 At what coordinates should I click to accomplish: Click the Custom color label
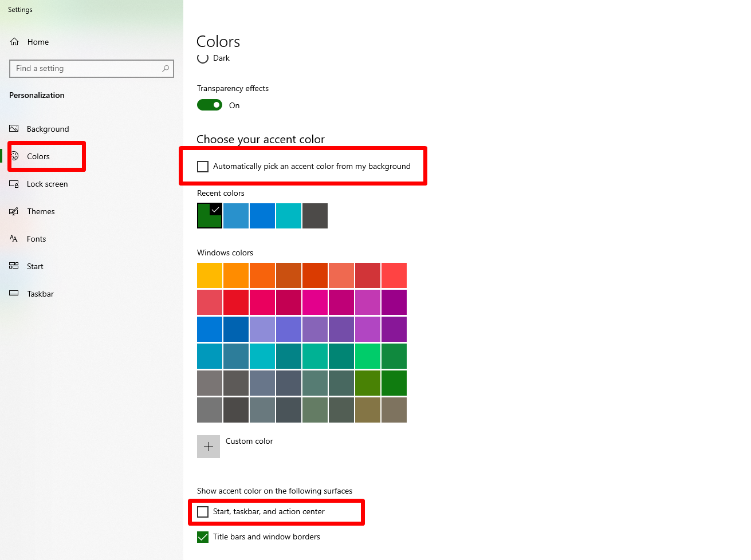point(249,441)
